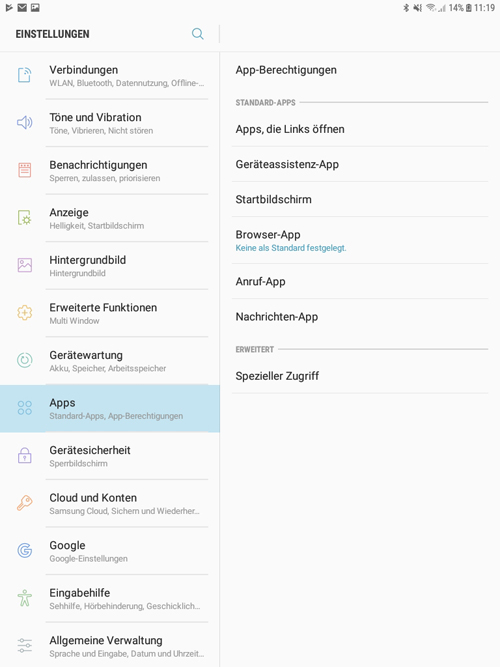The height and width of the screenshot is (667, 500).
Task: Open the Erweiterte Funktionen settings category
Action: coord(110,313)
